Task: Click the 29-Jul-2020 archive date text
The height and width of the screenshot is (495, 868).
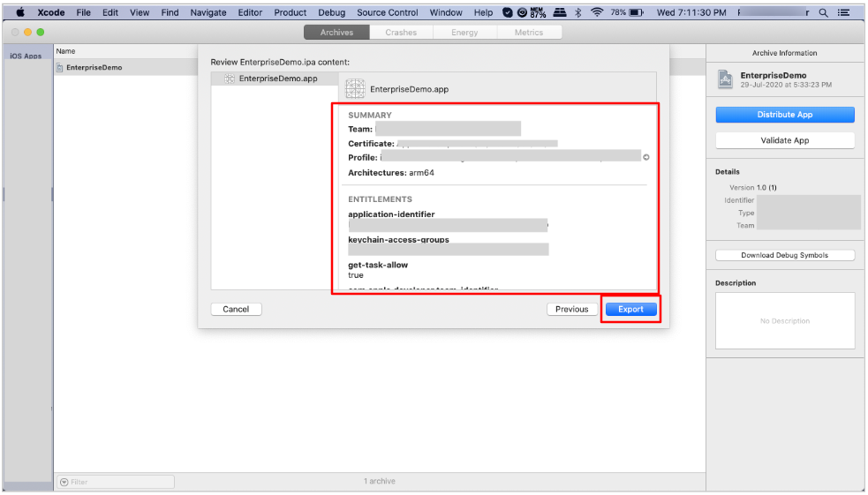Action: (x=786, y=86)
